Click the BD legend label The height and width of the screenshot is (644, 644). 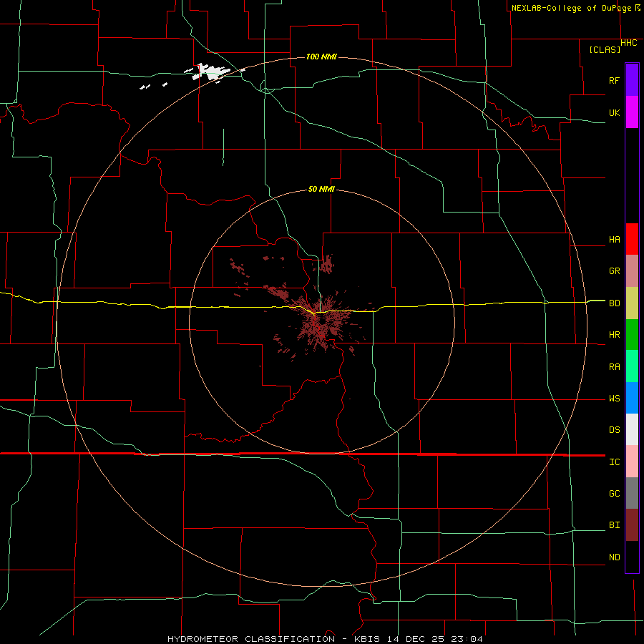tap(614, 303)
